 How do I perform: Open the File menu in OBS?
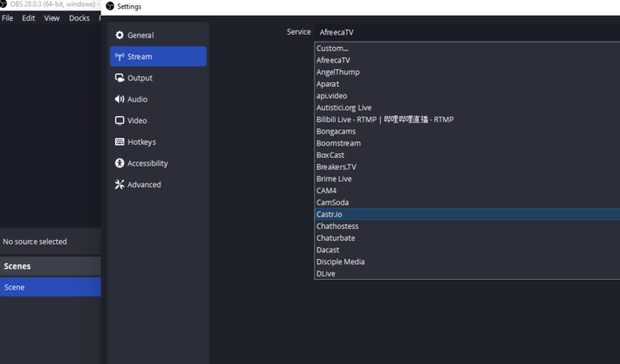7,18
